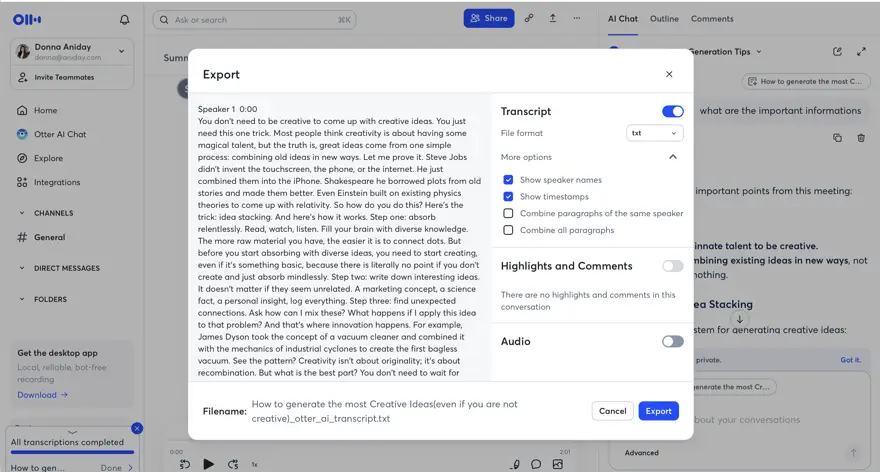Click the Speaker 1 label in preview
This screenshot has width=880, height=472.
point(216,109)
